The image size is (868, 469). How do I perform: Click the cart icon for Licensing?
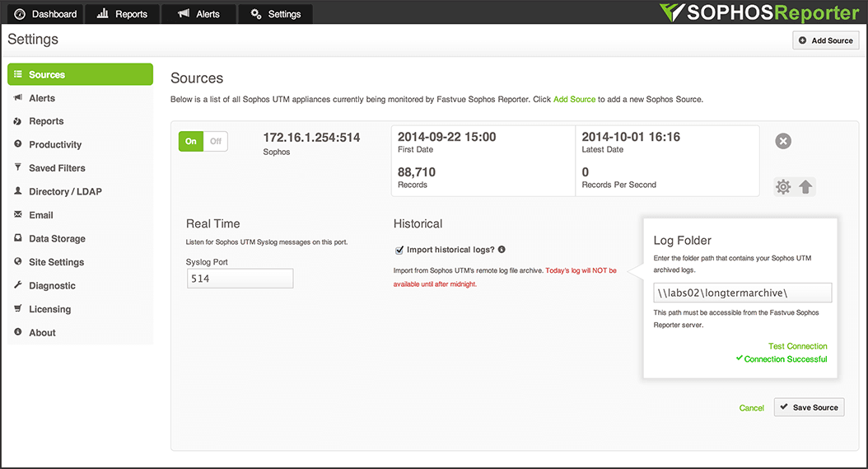[18, 308]
